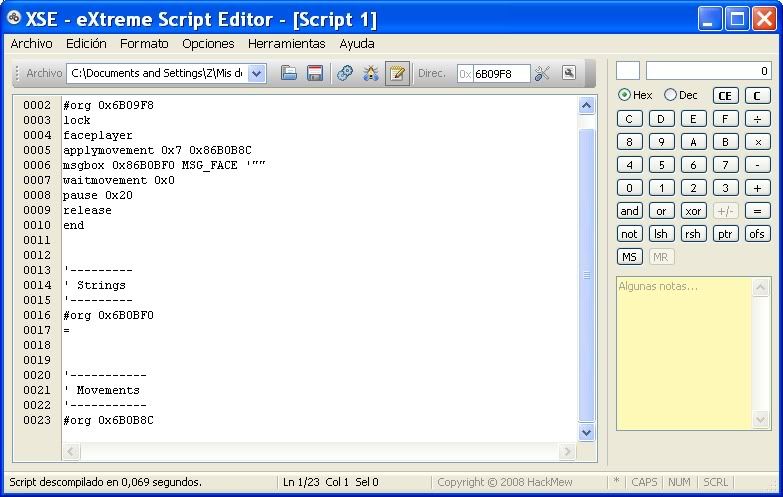This screenshot has width=783, height=497.
Task: Click the plus + button
Action: 758,188
